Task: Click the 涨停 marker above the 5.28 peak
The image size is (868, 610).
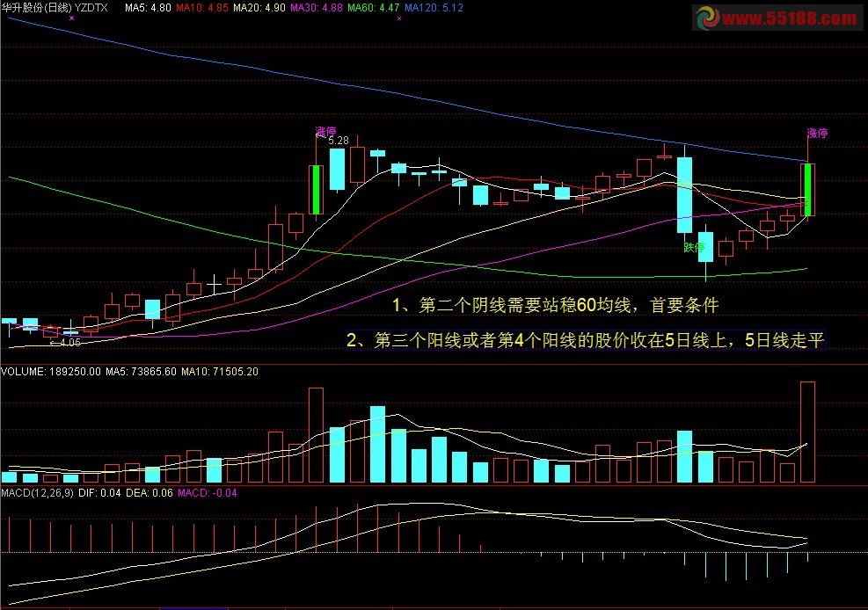Action: pos(326,132)
